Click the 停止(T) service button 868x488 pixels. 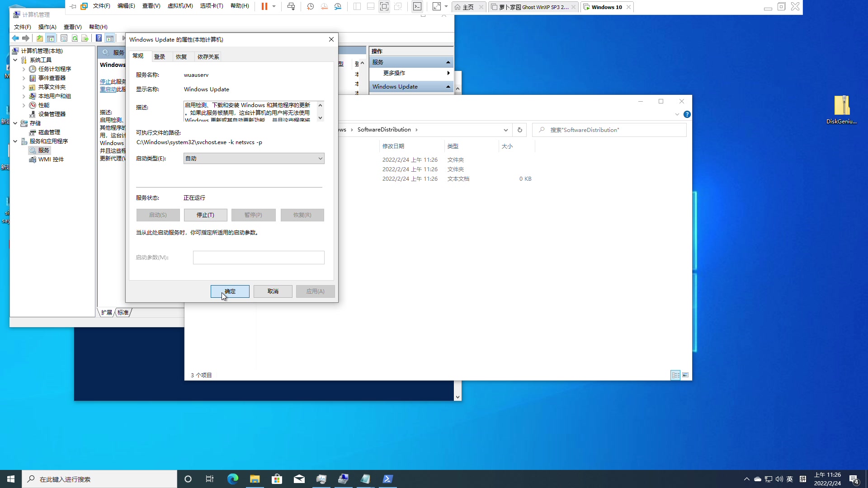coord(205,215)
